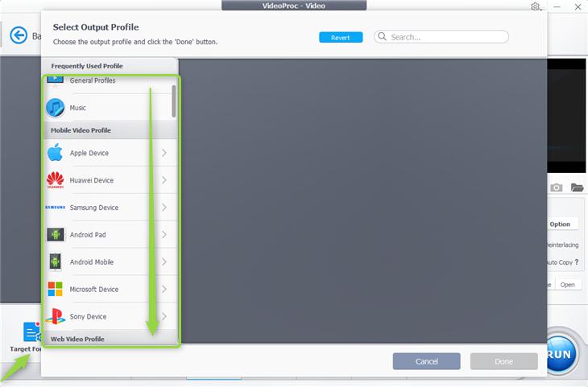588x387 pixels.
Task: Click the Deinterlacing option label
Action: [x=561, y=245]
